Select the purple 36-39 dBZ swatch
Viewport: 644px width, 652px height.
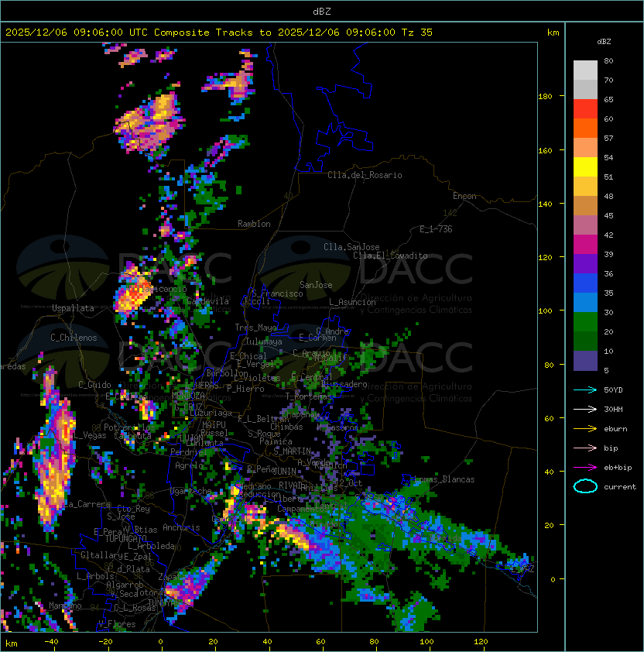pos(585,263)
